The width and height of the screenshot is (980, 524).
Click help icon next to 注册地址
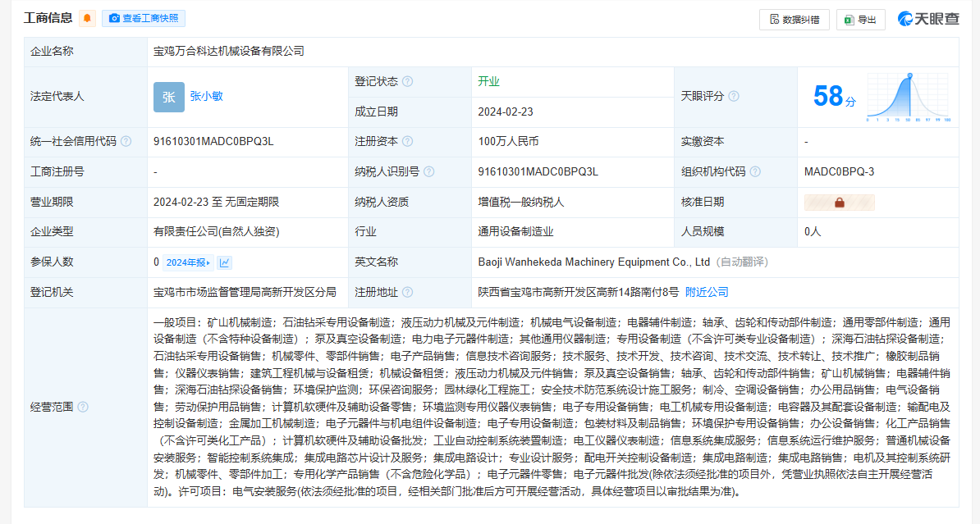coord(407,292)
